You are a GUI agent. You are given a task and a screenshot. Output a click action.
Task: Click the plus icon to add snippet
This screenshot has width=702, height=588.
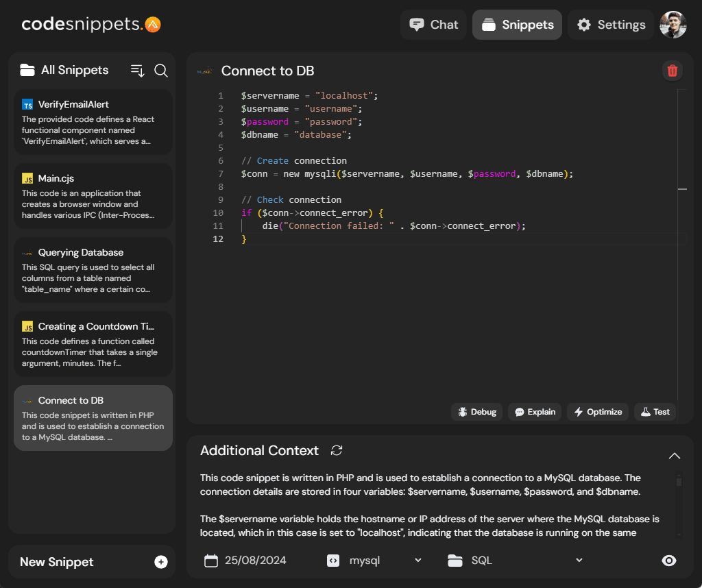[x=160, y=562]
